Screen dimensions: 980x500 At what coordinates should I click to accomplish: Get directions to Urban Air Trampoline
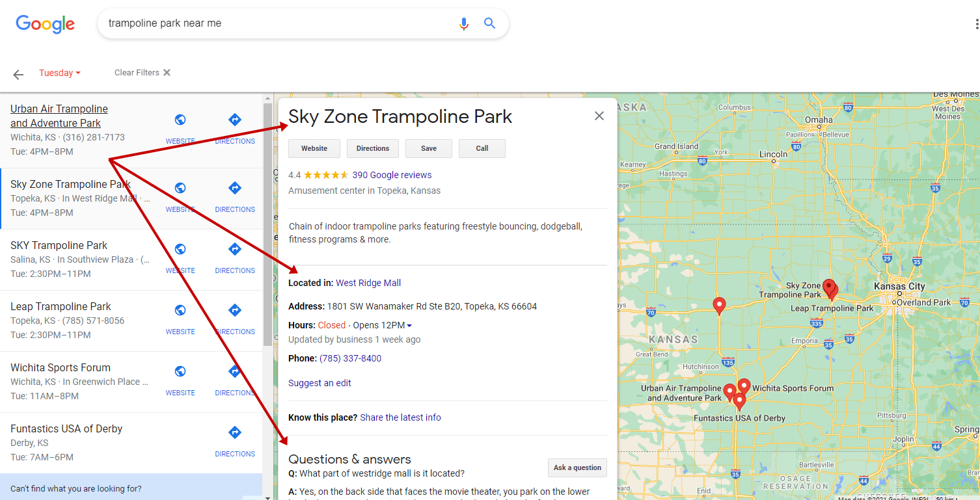pos(235,120)
